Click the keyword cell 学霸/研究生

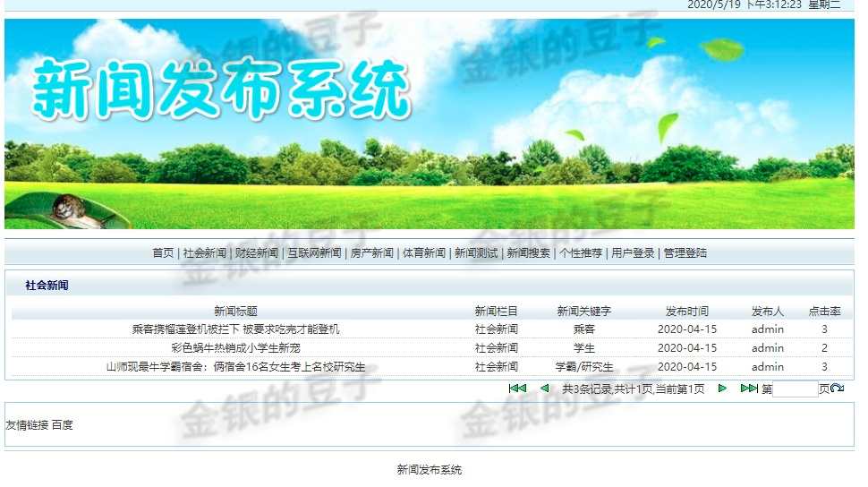pos(584,367)
